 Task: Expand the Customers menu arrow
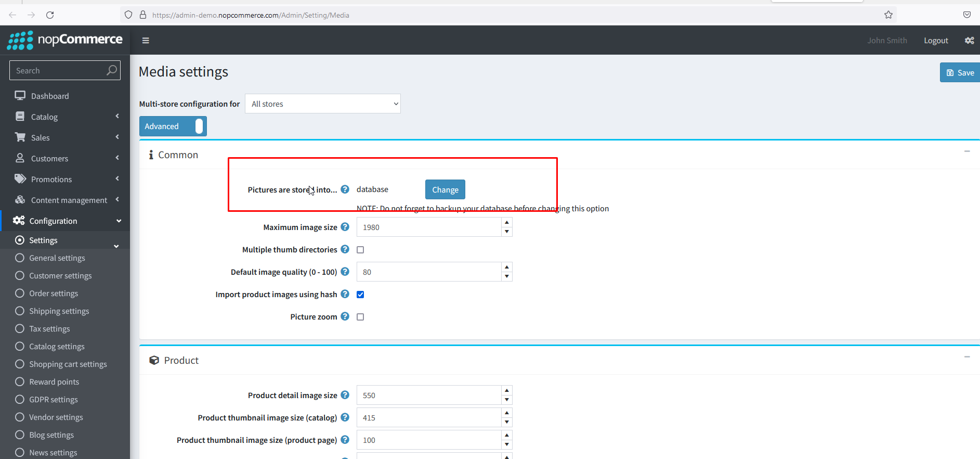click(x=117, y=158)
